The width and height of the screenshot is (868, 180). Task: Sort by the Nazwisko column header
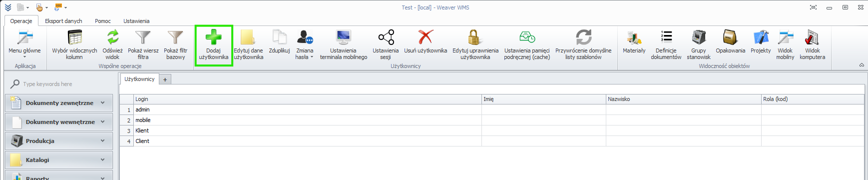pyautogui.click(x=683, y=99)
